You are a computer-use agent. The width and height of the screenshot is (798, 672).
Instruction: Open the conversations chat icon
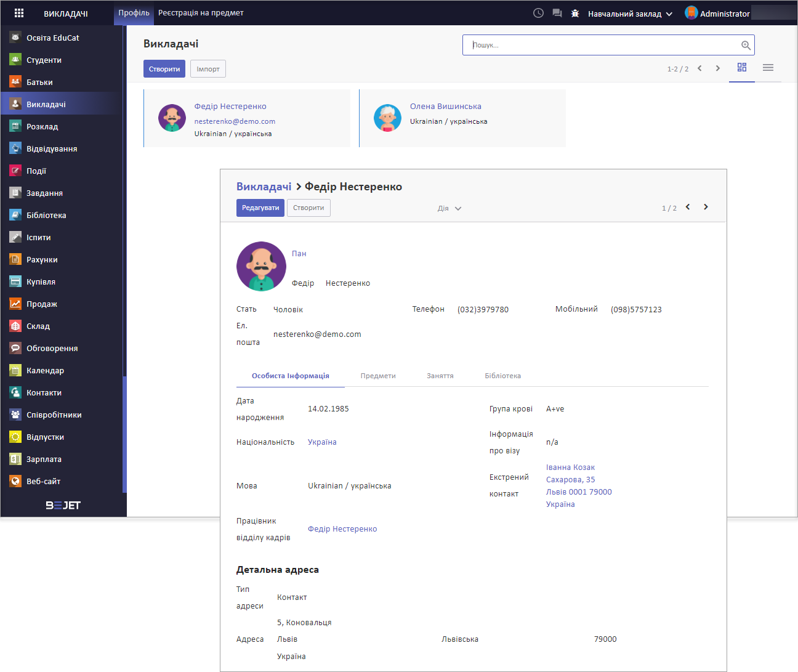click(557, 13)
